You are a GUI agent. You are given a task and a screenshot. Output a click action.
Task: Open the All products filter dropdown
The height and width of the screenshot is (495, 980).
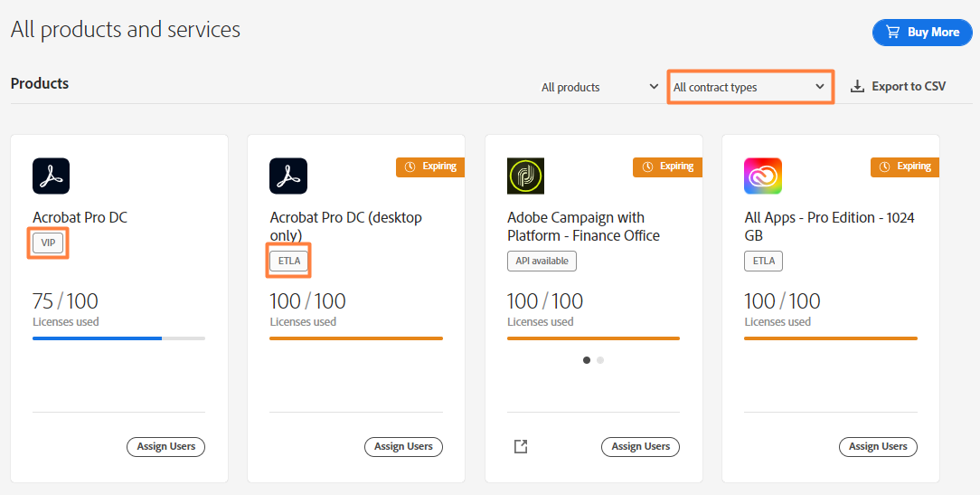(x=599, y=87)
